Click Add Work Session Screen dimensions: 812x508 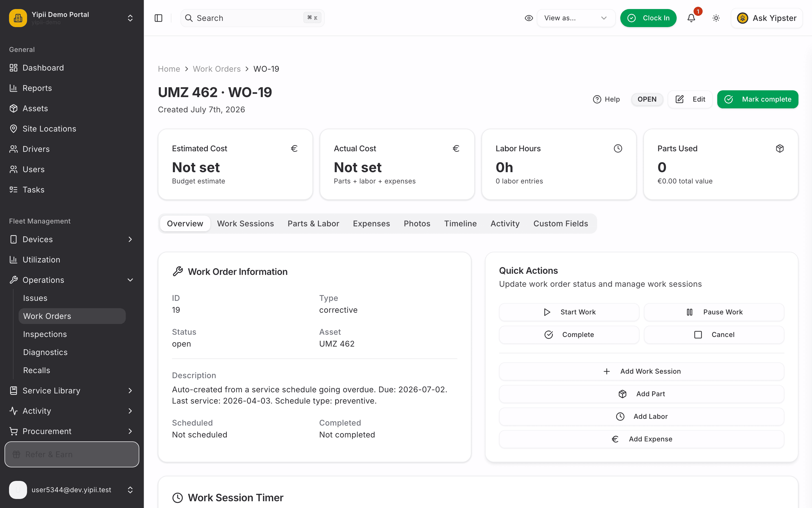641,371
